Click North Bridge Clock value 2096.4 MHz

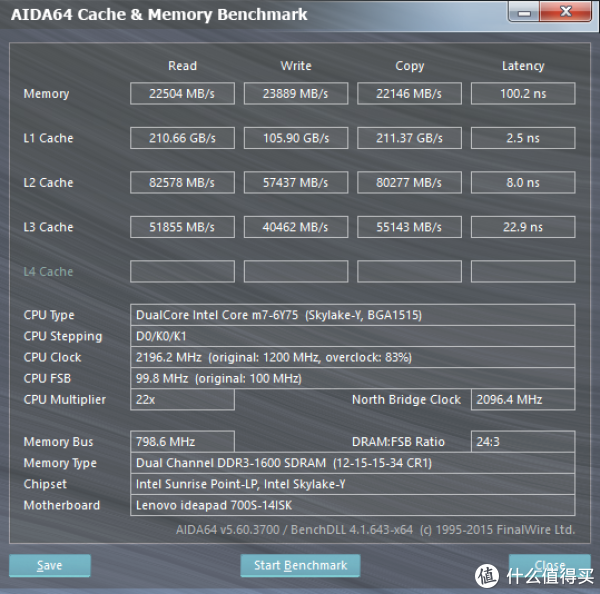523,400
